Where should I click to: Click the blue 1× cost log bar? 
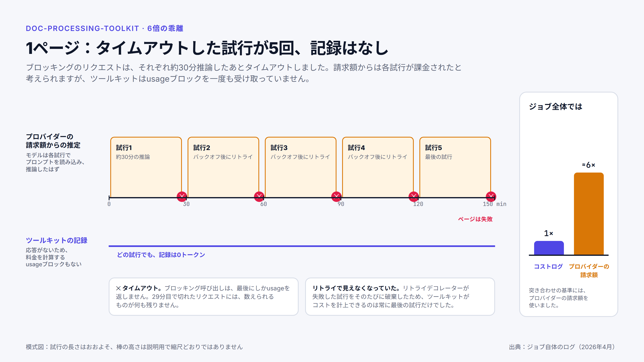click(549, 248)
